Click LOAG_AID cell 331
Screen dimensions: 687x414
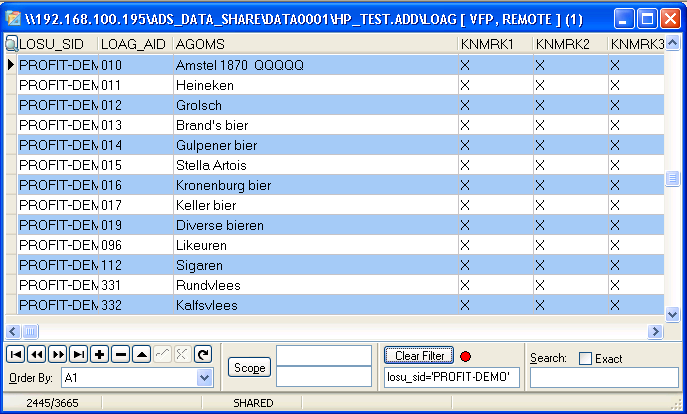coord(136,285)
